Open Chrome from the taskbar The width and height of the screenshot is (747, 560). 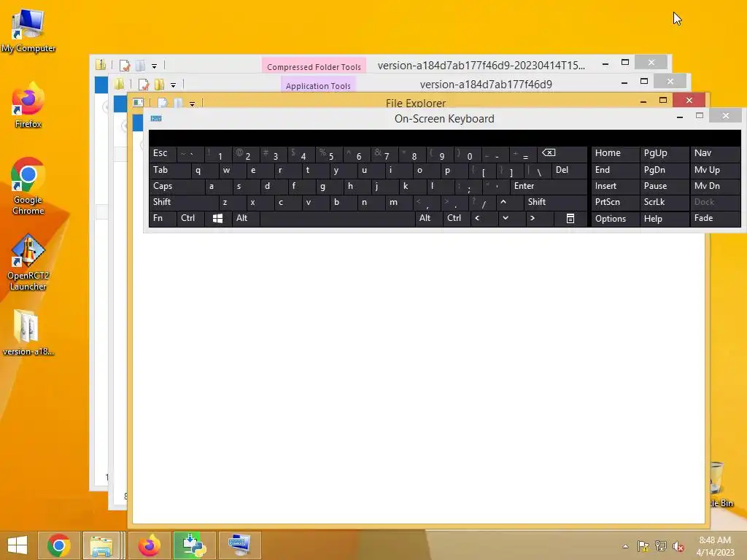point(58,545)
